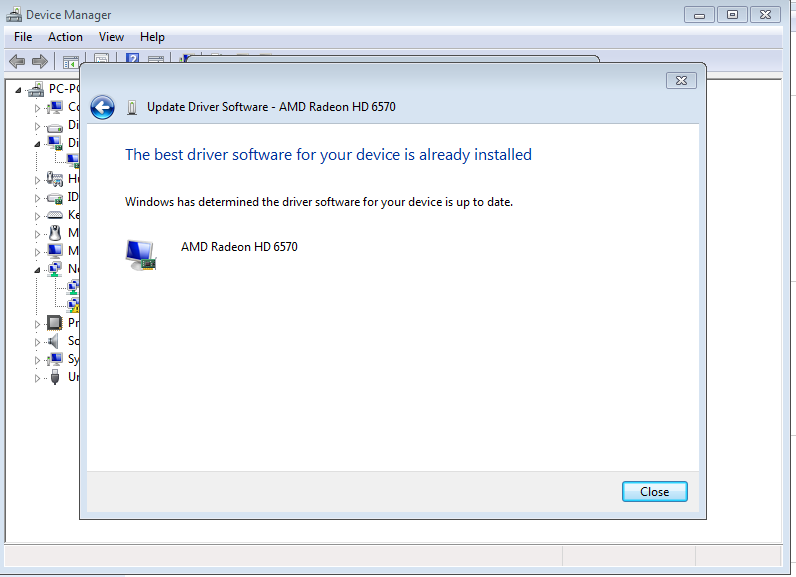The image size is (796, 577).
Task: Dismiss the Update Driver dialog with X
Action: coord(681,80)
